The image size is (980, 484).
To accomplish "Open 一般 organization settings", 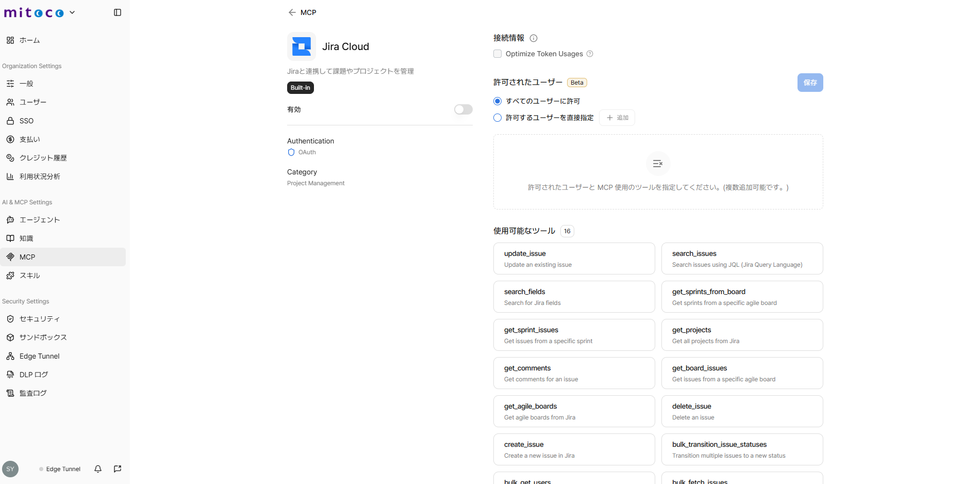I will (x=63, y=84).
